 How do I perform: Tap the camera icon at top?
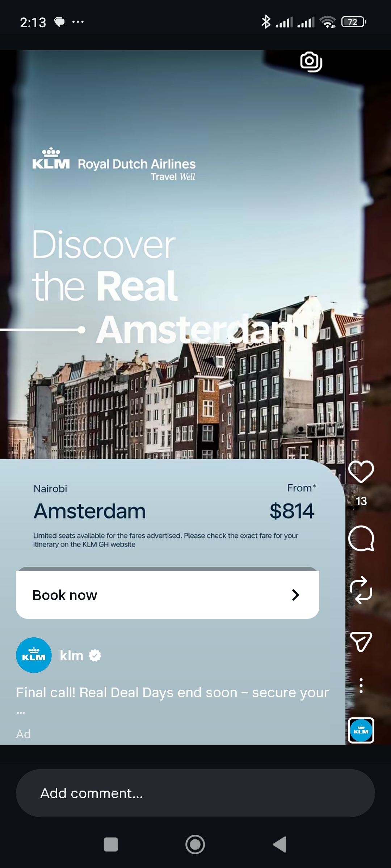click(311, 62)
